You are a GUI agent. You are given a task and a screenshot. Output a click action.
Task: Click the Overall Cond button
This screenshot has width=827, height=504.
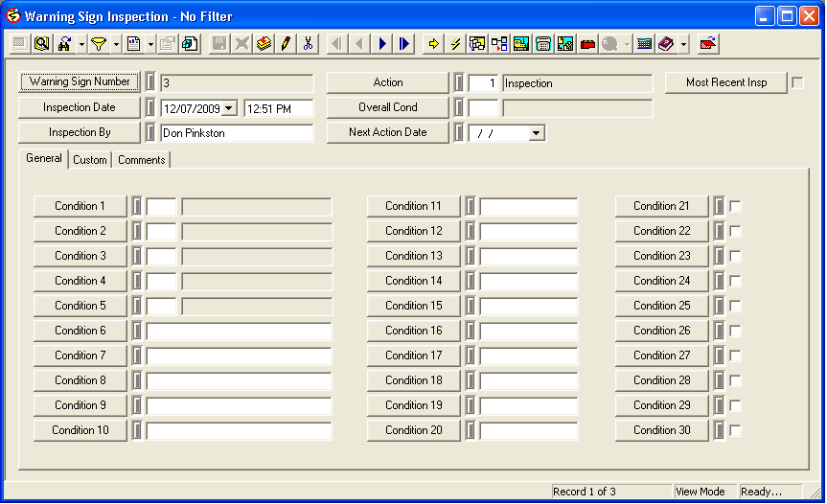click(x=388, y=107)
